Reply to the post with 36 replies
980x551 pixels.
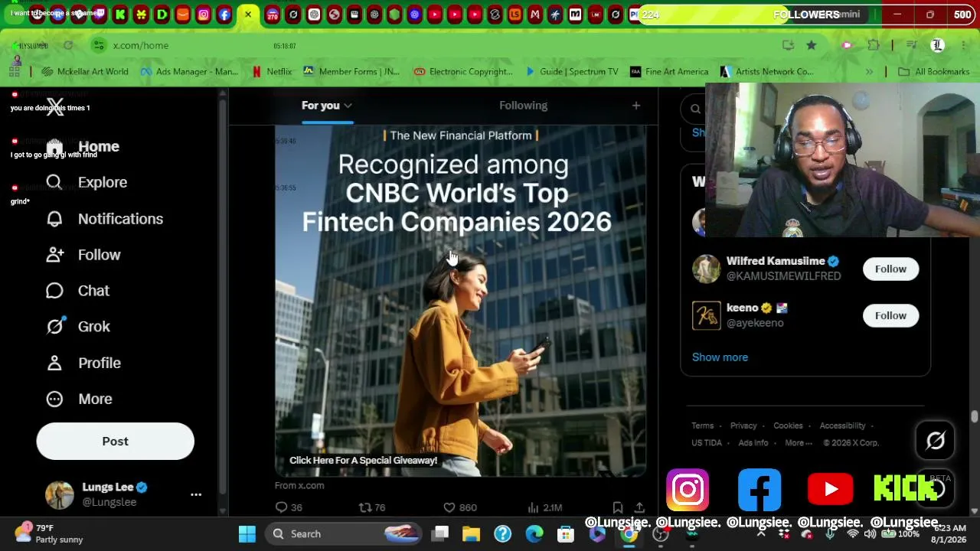pyautogui.click(x=289, y=507)
